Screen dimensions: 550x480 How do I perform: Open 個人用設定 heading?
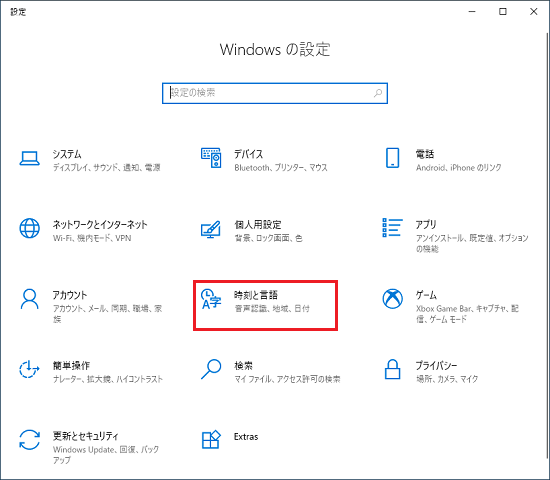pyautogui.click(x=258, y=225)
